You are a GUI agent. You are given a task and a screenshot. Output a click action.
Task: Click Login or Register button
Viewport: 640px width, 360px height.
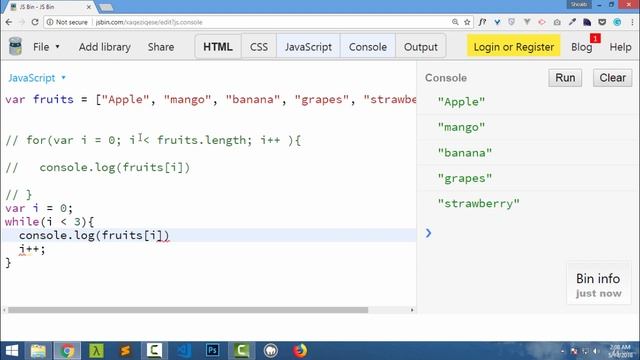coord(513,47)
